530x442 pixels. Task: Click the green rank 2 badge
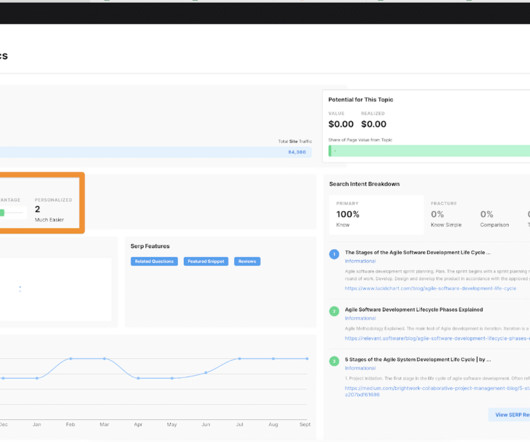(x=334, y=311)
